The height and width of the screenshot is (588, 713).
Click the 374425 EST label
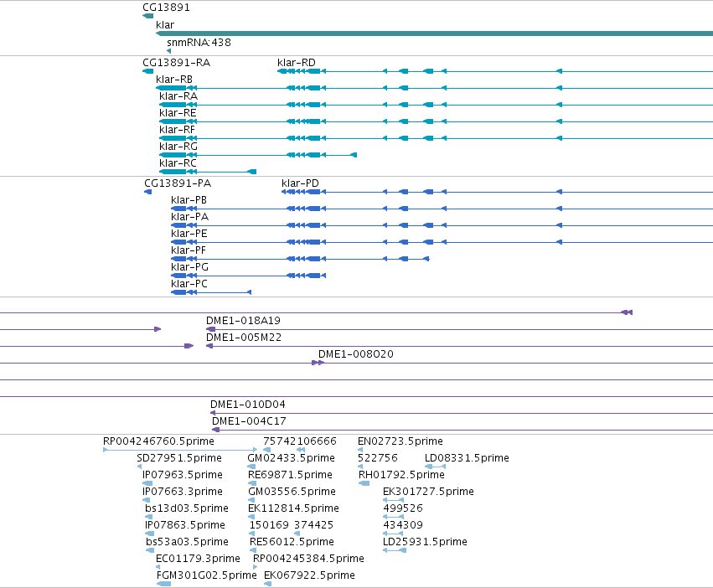coord(313,525)
